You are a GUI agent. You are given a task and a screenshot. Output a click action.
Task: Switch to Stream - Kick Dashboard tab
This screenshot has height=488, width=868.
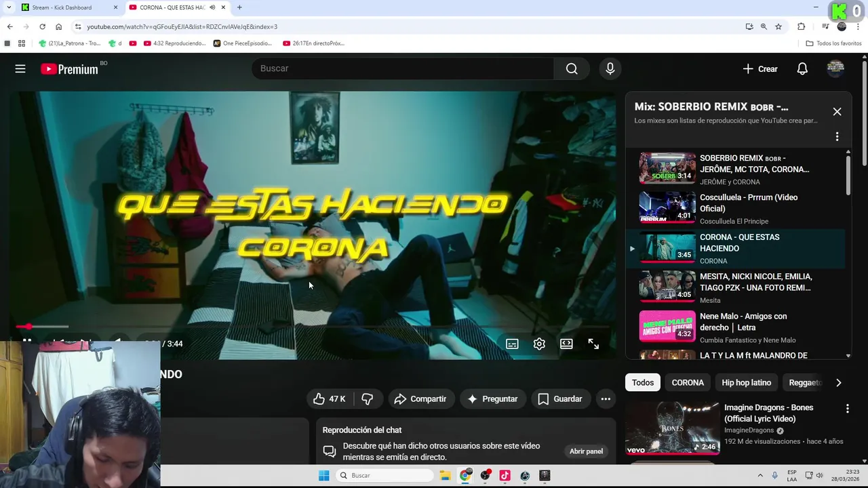tap(69, 7)
